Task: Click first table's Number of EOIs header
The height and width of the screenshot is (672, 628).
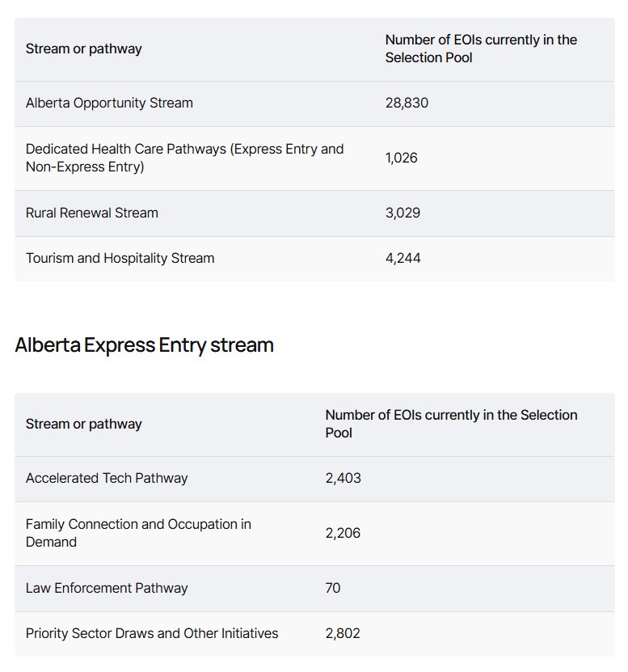Action: (481, 49)
